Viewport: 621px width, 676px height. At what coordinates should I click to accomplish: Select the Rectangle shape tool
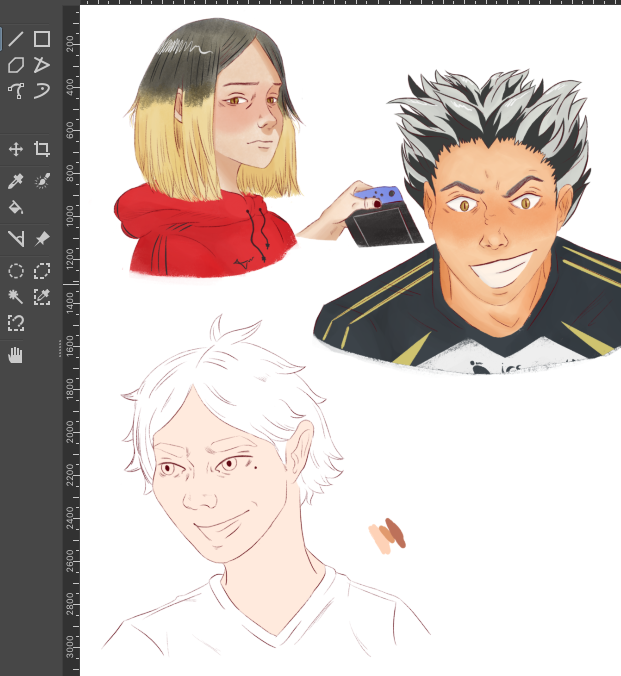pos(42,39)
